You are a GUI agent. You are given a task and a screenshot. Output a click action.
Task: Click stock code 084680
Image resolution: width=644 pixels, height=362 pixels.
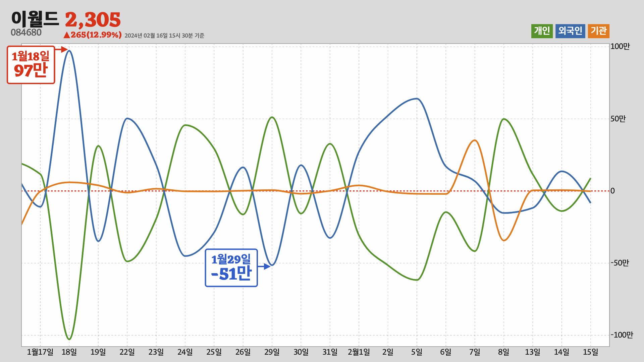pyautogui.click(x=26, y=33)
